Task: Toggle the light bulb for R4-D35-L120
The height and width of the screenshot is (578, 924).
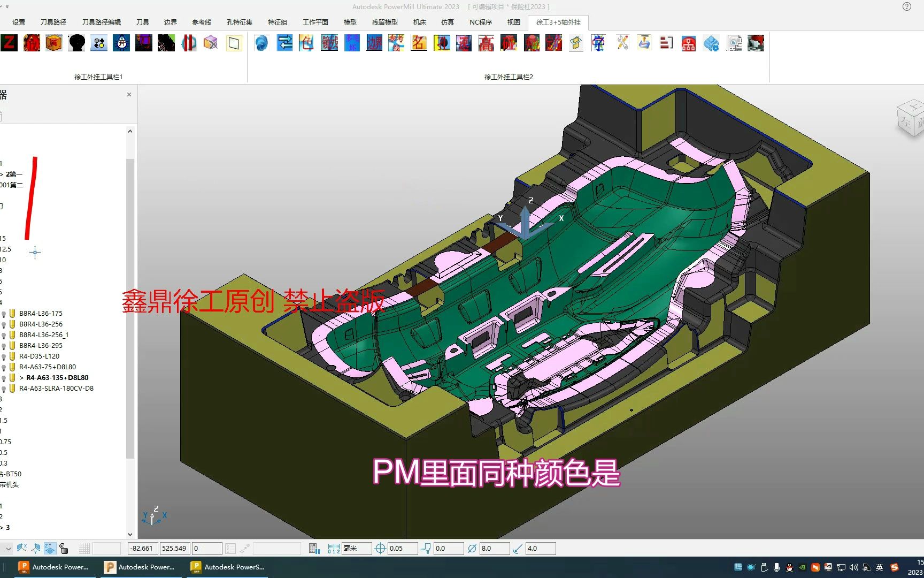Action: click(4, 356)
